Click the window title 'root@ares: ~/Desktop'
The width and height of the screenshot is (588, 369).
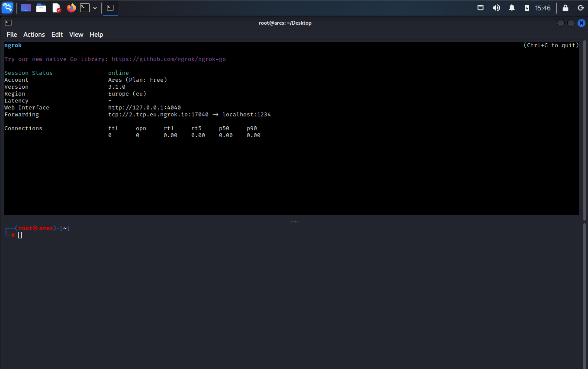pyautogui.click(x=285, y=23)
